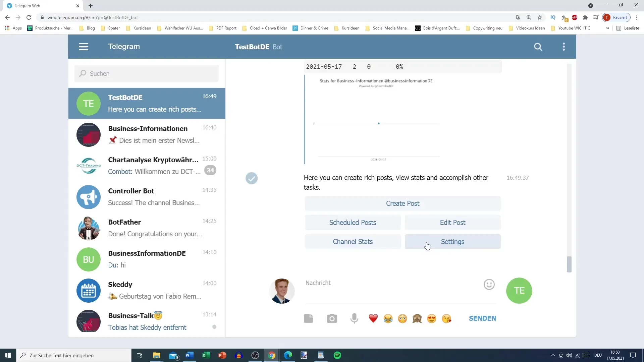Screen dimensions: 644x362
Task: Open Settings for TestBotDE
Action: (x=452, y=241)
